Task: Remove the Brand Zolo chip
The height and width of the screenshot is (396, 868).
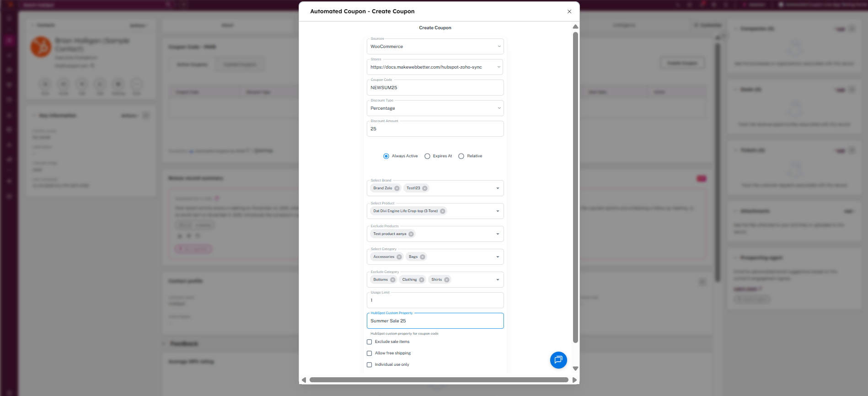Action: click(x=397, y=188)
